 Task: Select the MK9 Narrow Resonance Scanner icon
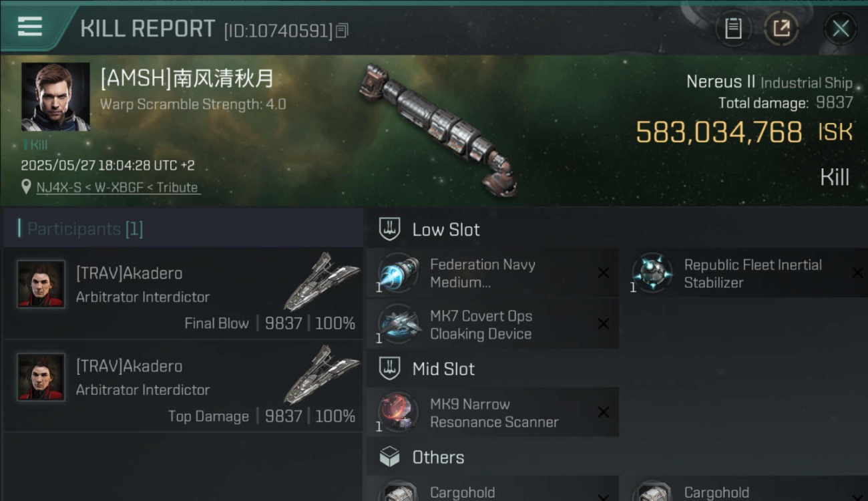click(398, 413)
